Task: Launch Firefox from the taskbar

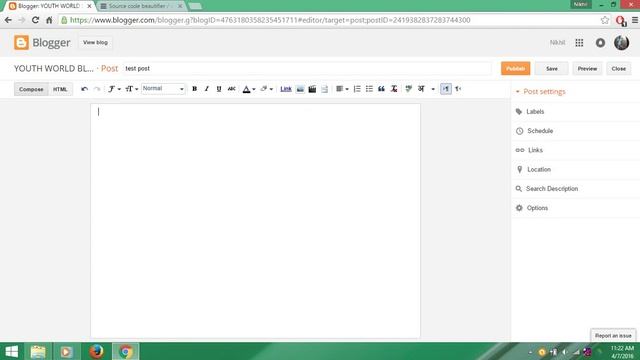Action: [x=96, y=351]
